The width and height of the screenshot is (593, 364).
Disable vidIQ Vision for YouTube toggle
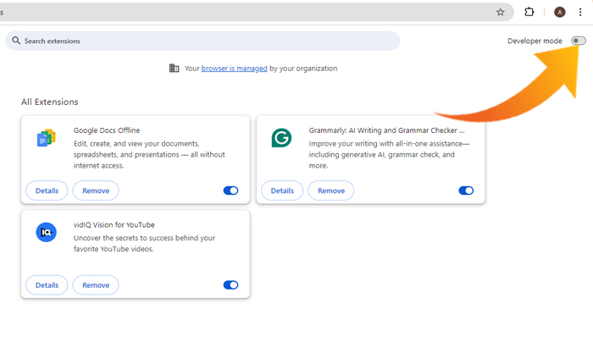tap(230, 285)
